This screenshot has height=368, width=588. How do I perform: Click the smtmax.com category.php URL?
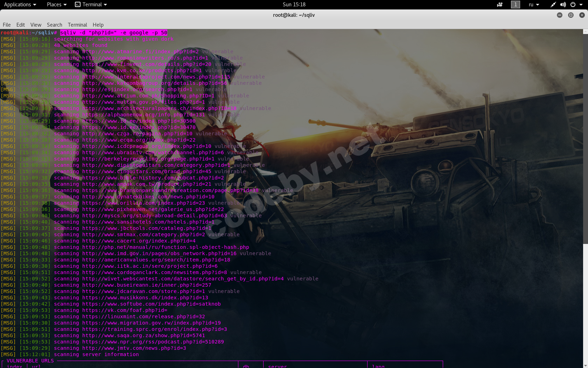pos(143,234)
